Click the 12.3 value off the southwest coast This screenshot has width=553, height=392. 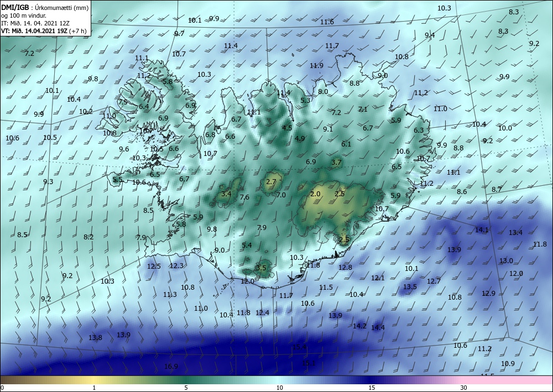[x=176, y=265]
